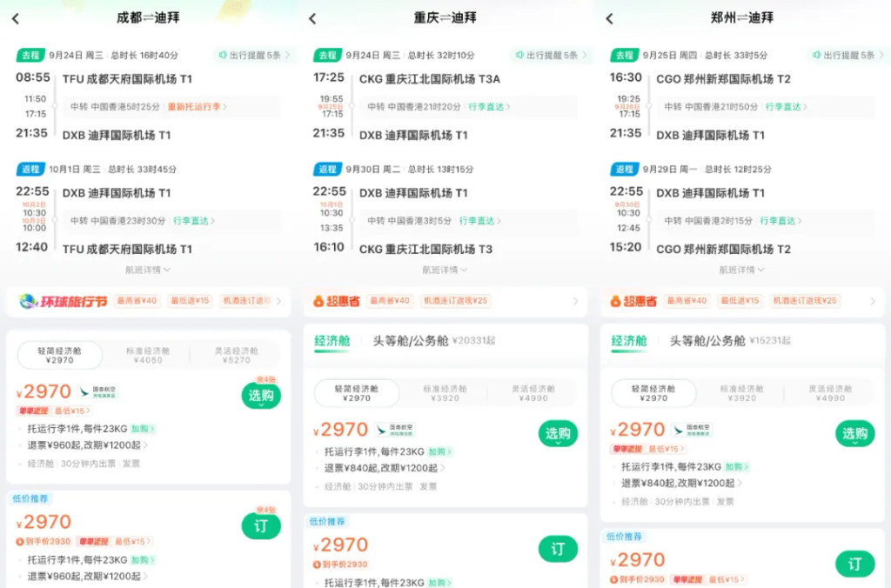Select 轻简经济舱 ¥2970 fare on 成都 screen

coord(60,355)
